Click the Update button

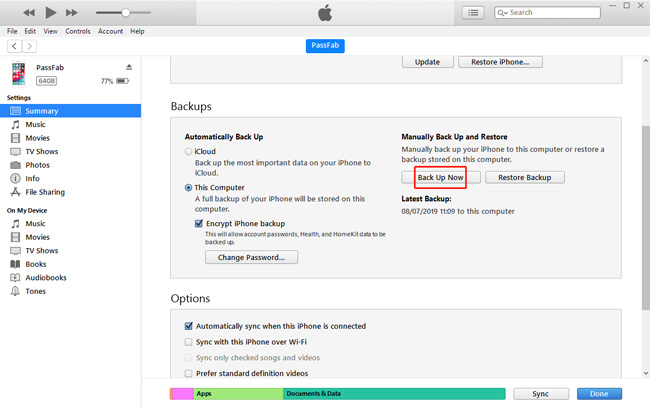[x=427, y=62]
